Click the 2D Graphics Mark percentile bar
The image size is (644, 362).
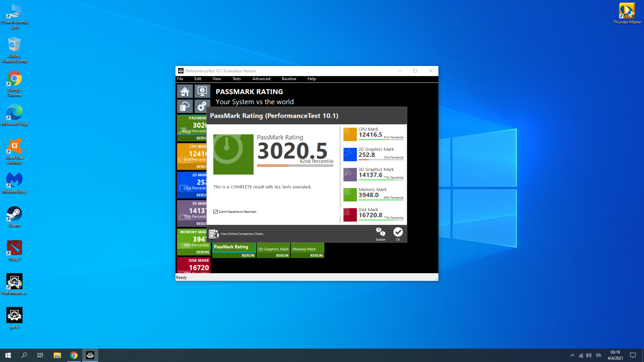tap(381, 160)
